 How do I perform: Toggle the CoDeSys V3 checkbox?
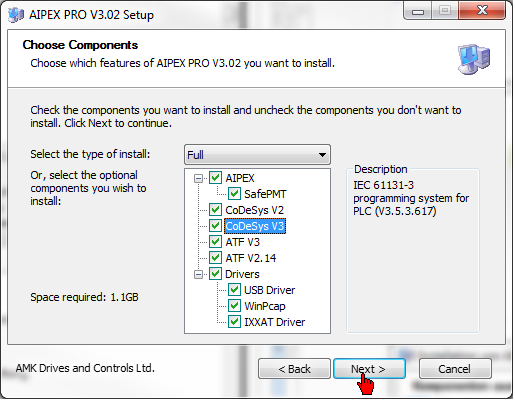pyautogui.click(x=215, y=226)
